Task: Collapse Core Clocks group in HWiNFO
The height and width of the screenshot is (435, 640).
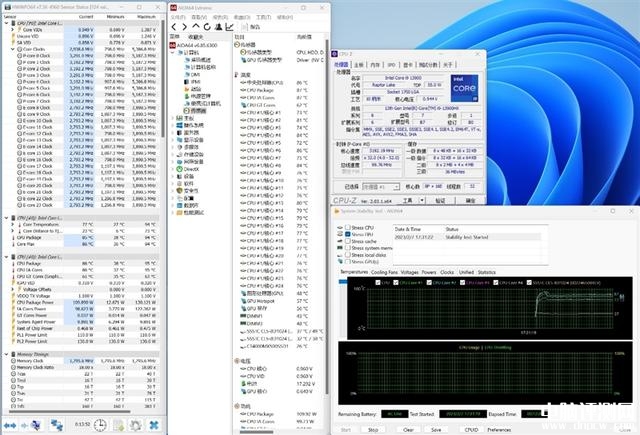Action: [x=13, y=49]
